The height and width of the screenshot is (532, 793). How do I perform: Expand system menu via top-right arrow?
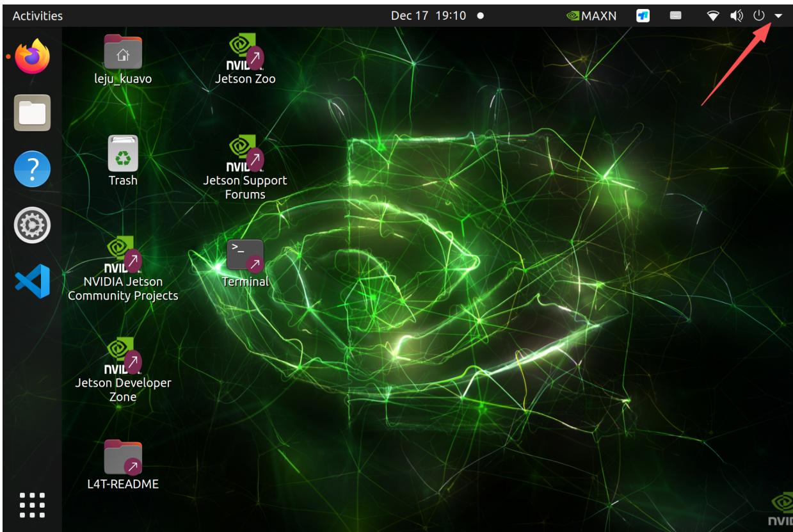pos(778,15)
